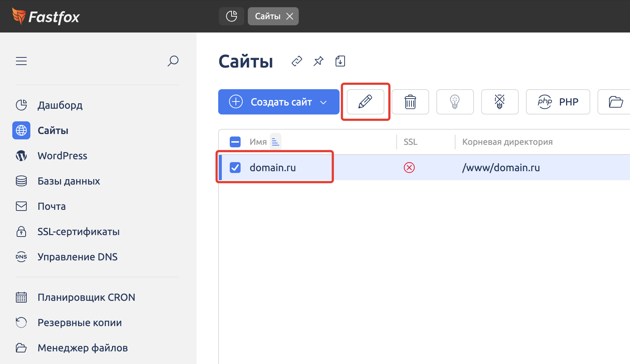Image resolution: width=630 pixels, height=364 pixels.
Task: Sort by the Имя column sort icon
Action: tap(275, 142)
